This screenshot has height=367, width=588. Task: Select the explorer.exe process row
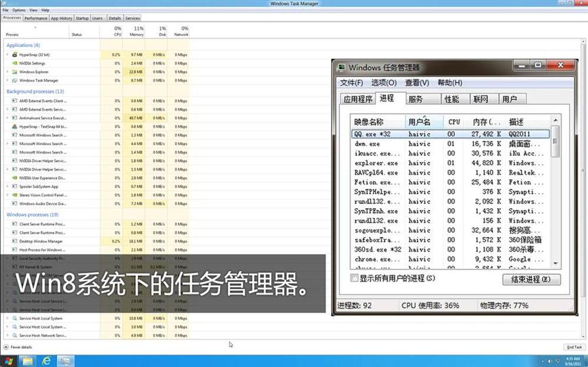coord(451,163)
